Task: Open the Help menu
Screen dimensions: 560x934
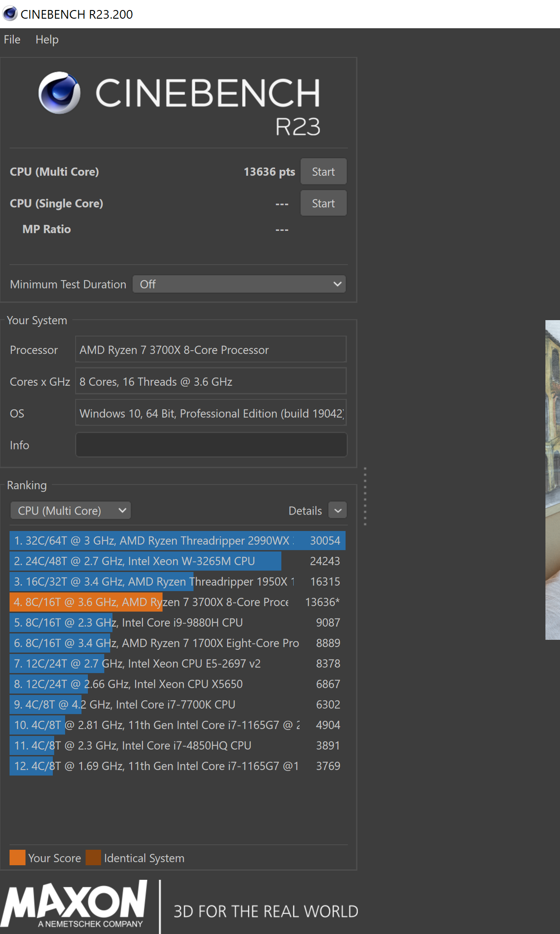Action: (47, 40)
